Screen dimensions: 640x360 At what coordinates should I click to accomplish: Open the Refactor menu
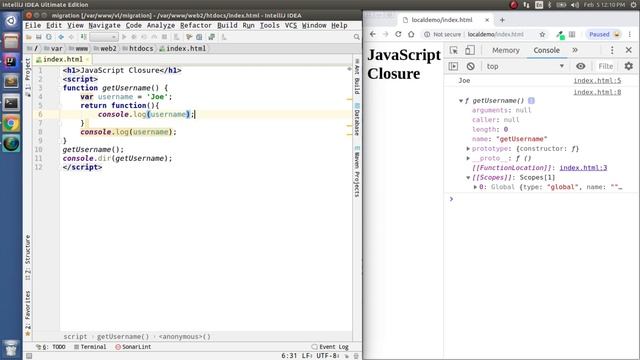pos(196,25)
